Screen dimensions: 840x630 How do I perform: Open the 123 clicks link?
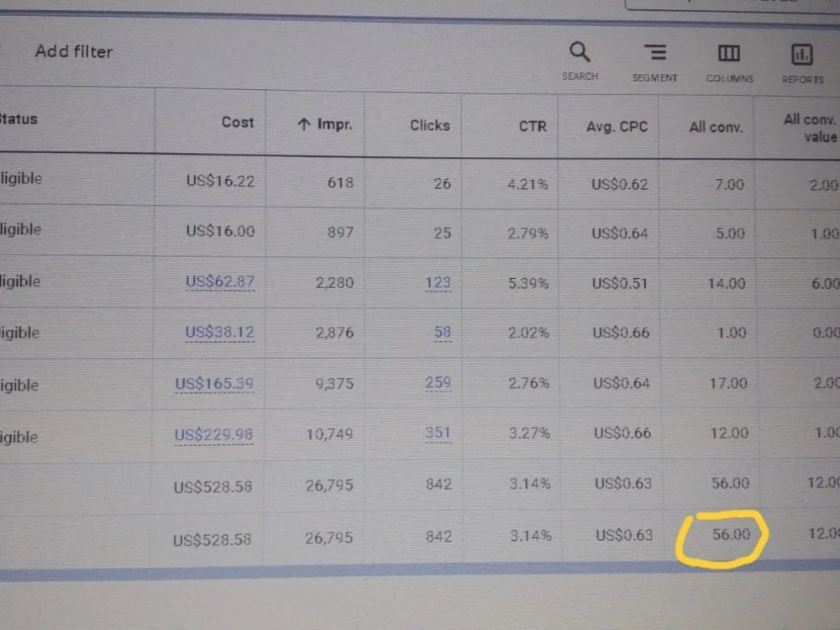(x=438, y=282)
